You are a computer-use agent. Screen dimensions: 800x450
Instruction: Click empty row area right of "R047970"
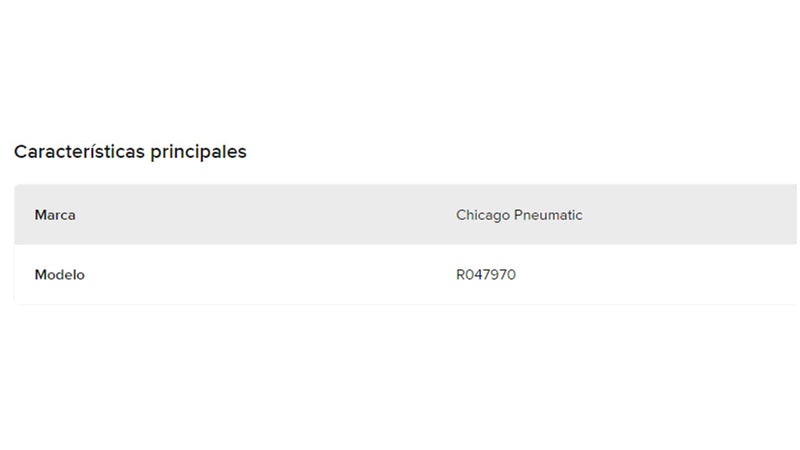coord(660,275)
